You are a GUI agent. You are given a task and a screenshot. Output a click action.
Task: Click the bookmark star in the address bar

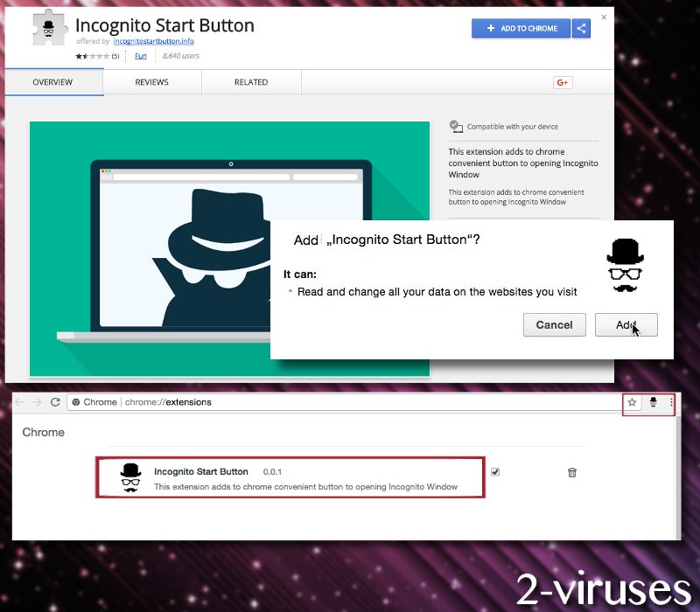[632, 402]
